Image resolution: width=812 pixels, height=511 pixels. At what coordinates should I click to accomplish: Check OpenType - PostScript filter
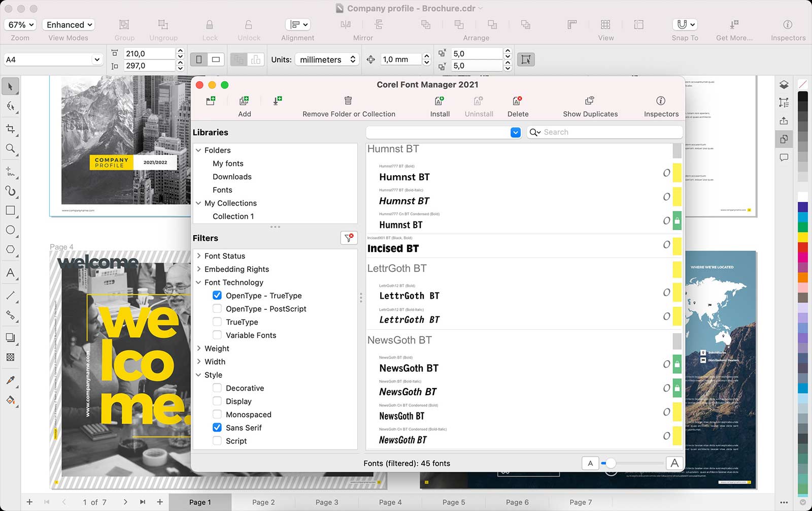pos(217,308)
